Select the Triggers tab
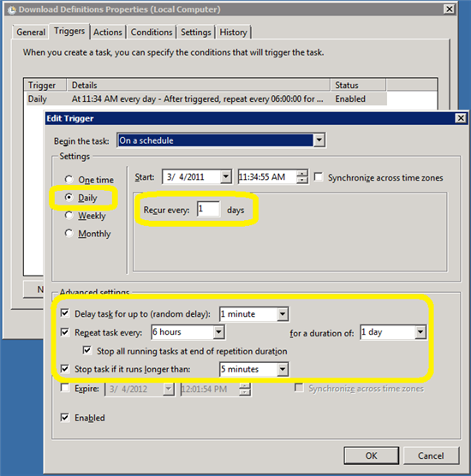 tap(69, 31)
